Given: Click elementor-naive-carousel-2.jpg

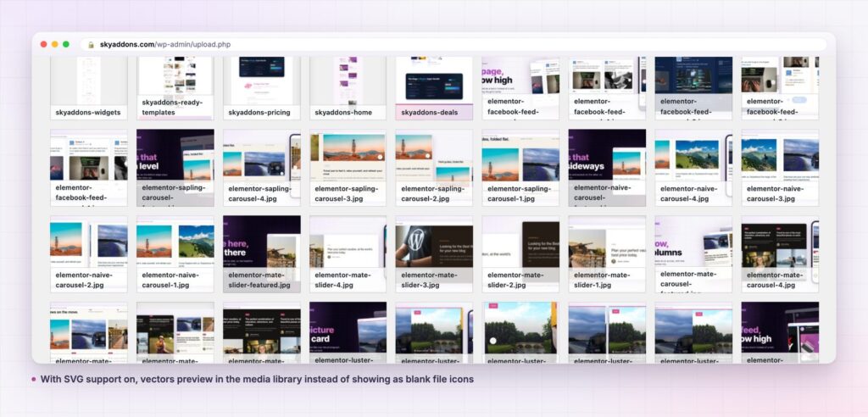Looking at the screenshot, I should (88, 254).
